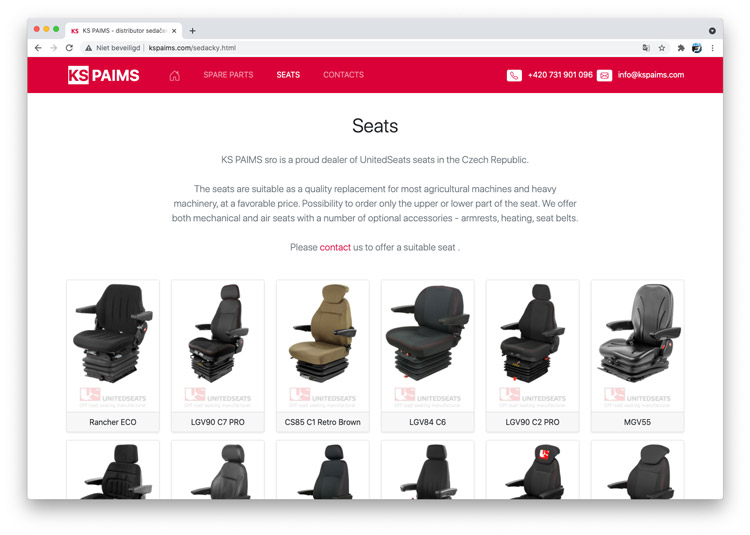This screenshot has height=535, width=750.
Task: Open the CS85 C1 Retro Brown seat
Action: (323, 356)
